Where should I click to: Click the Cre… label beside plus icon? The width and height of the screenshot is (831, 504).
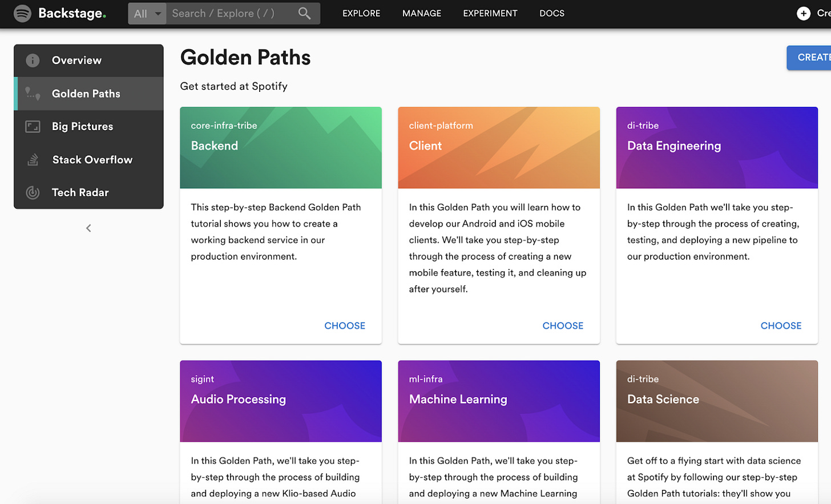pyautogui.click(x=824, y=13)
